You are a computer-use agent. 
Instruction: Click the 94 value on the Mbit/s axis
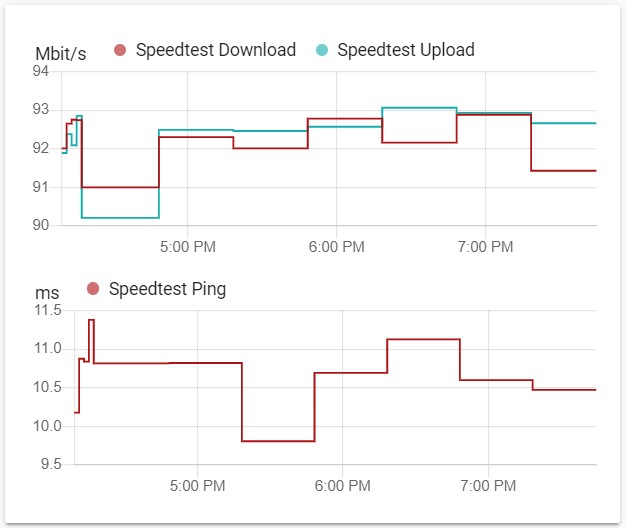click(43, 71)
